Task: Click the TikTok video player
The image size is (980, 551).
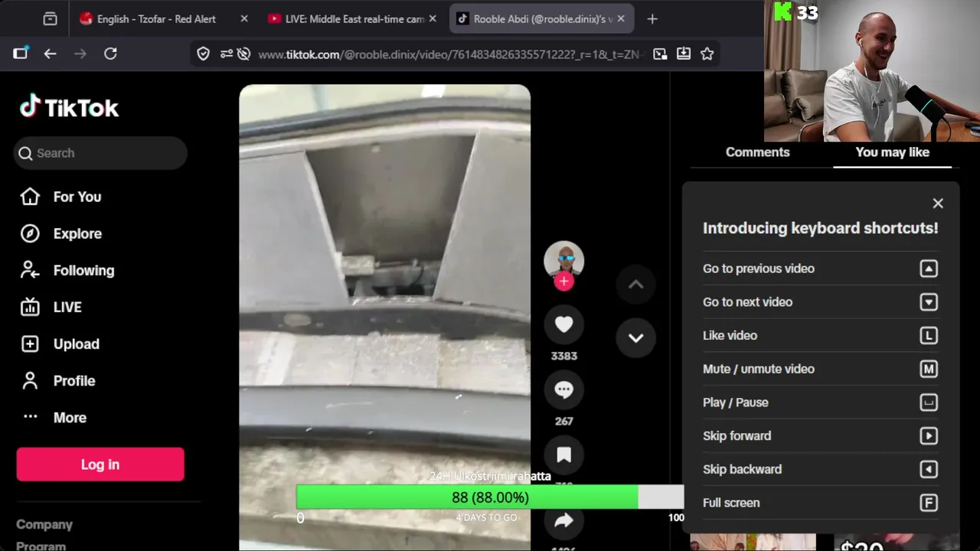Action: pyautogui.click(x=384, y=317)
